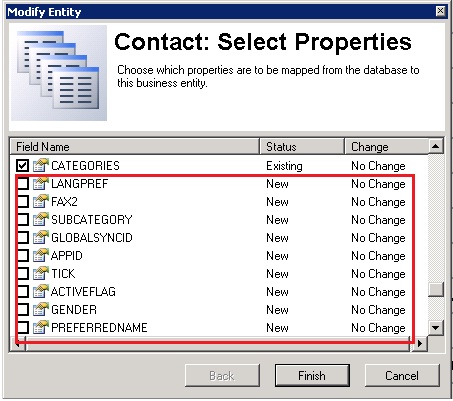
Task: Click the APPID field property icon
Action: point(41,255)
